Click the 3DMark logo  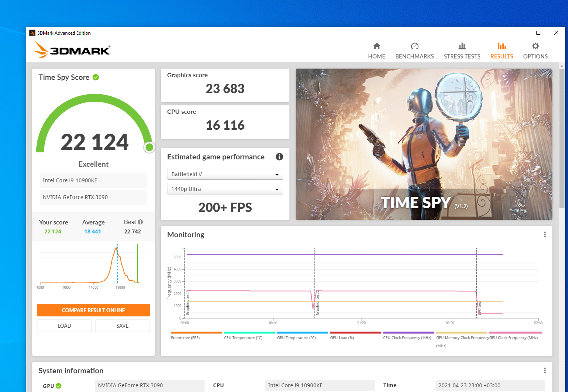(71, 50)
